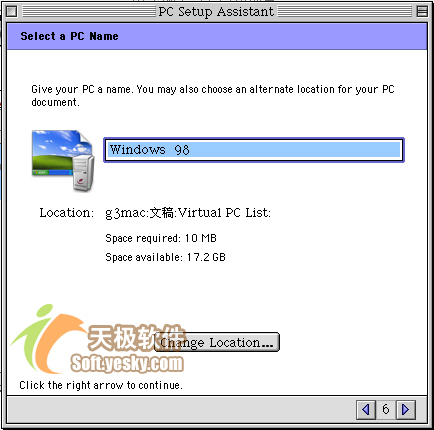
Task: Click the Space available: 17.2 GB text
Action: pos(165,257)
